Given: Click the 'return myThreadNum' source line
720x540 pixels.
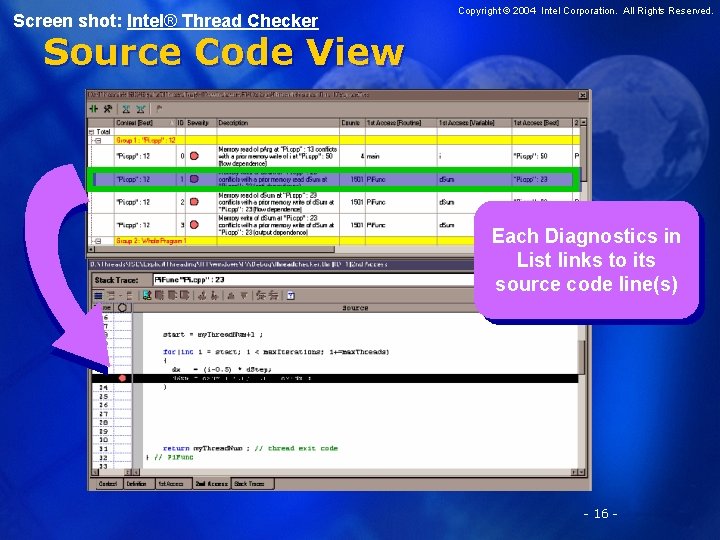Looking at the screenshot, I should point(250,448).
